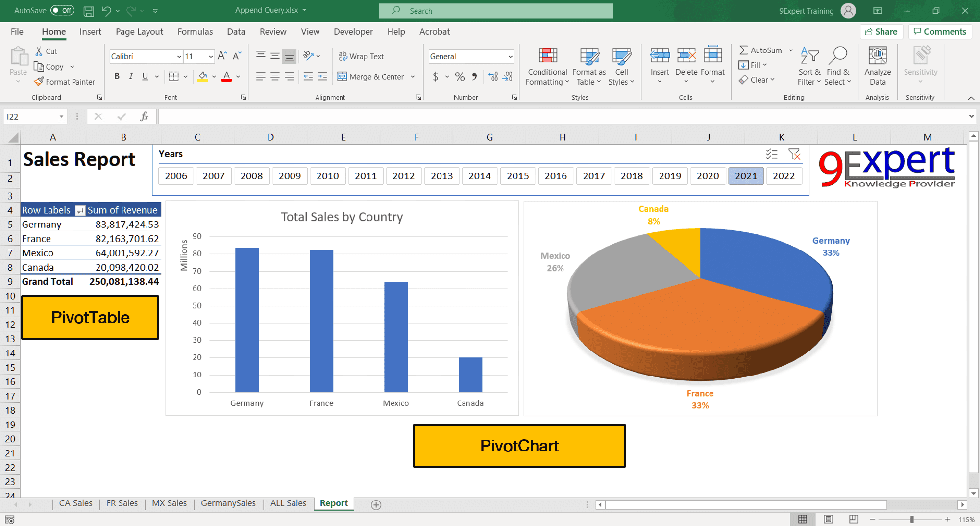
Task: Select 2022 in the Years slicer
Action: (784, 175)
